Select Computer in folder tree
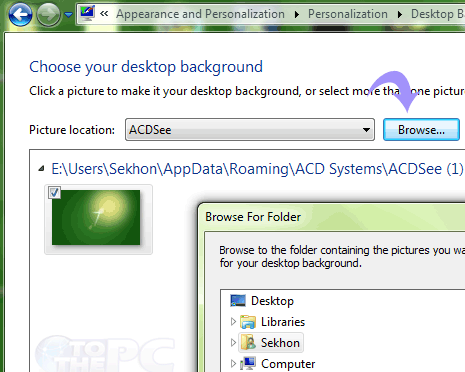This screenshot has width=465, height=372. click(x=288, y=364)
